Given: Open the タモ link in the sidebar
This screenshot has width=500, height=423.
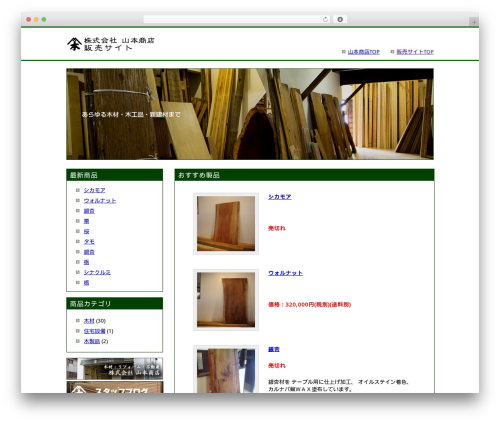Looking at the screenshot, I should (89, 242).
